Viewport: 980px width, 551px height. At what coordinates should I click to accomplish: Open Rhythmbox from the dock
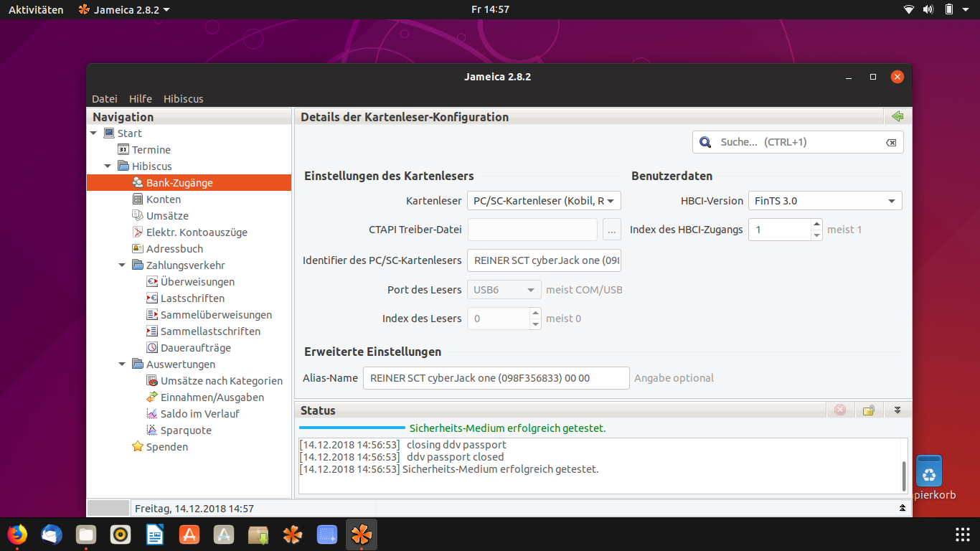pos(120,534)
